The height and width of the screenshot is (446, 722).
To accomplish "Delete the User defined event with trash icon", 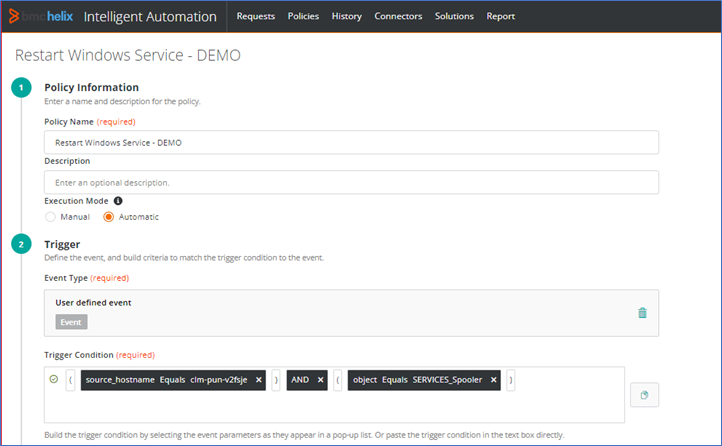I will [x=642, y=313].
